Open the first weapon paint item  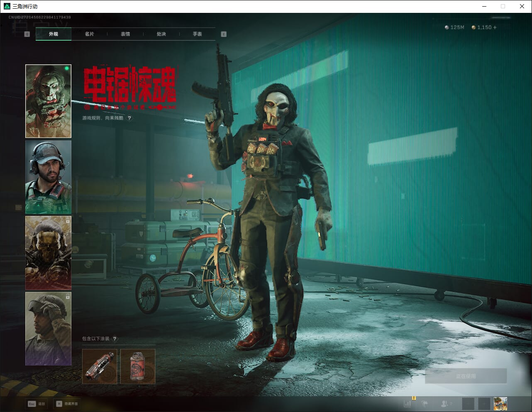(100, 366)
